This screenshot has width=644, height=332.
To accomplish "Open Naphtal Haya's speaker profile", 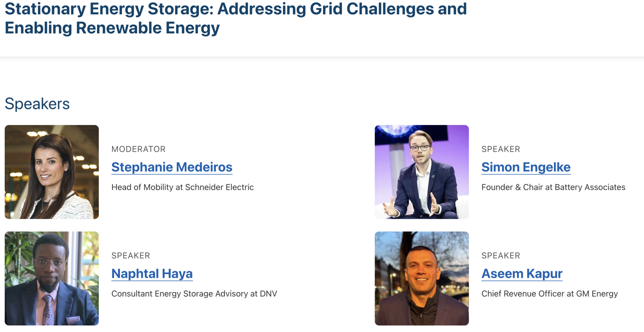I will tap(152, 274).
